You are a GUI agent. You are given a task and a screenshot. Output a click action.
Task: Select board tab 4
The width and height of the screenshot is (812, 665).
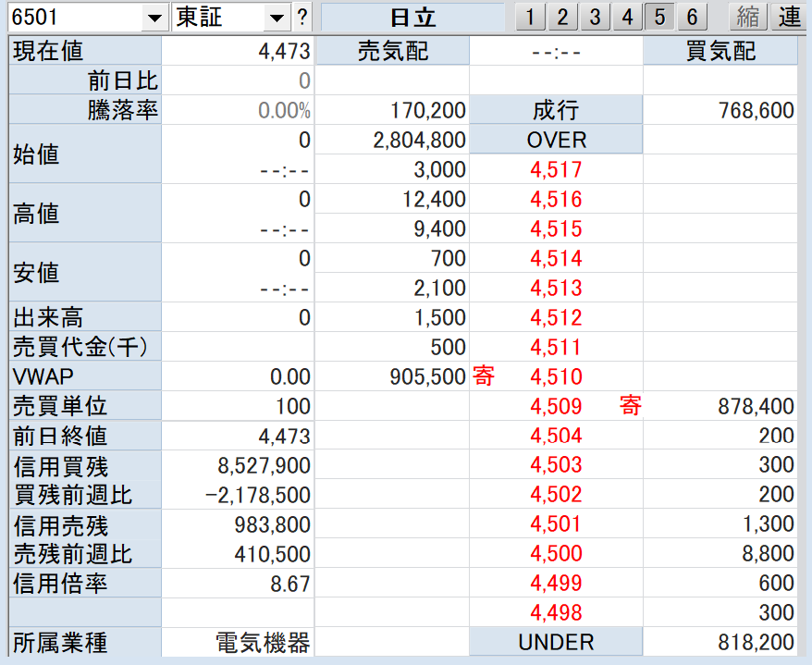627,17
